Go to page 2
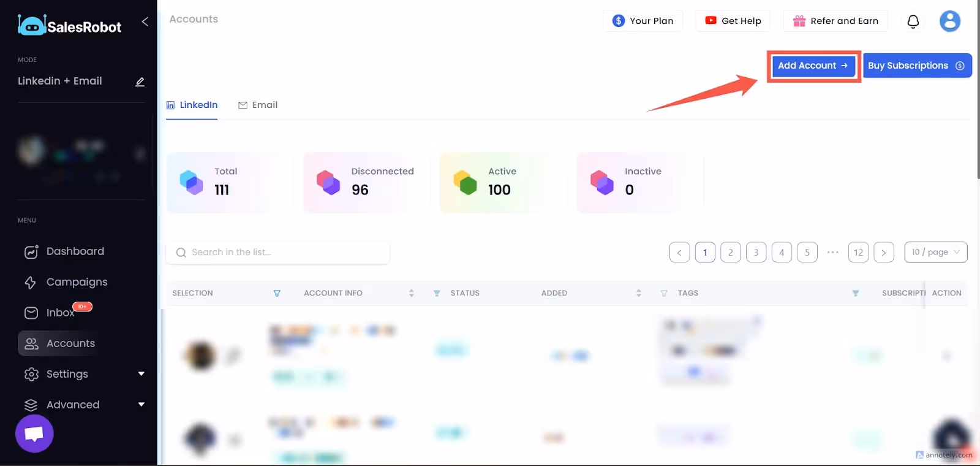The image size is (980, 466). point(731,253)
